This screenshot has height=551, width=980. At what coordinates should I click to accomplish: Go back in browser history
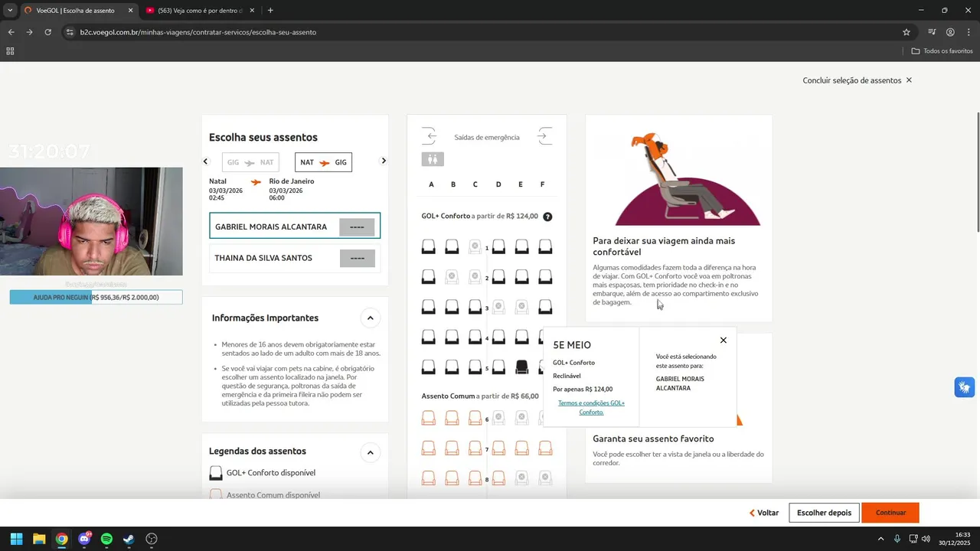(x=11, y=32)
